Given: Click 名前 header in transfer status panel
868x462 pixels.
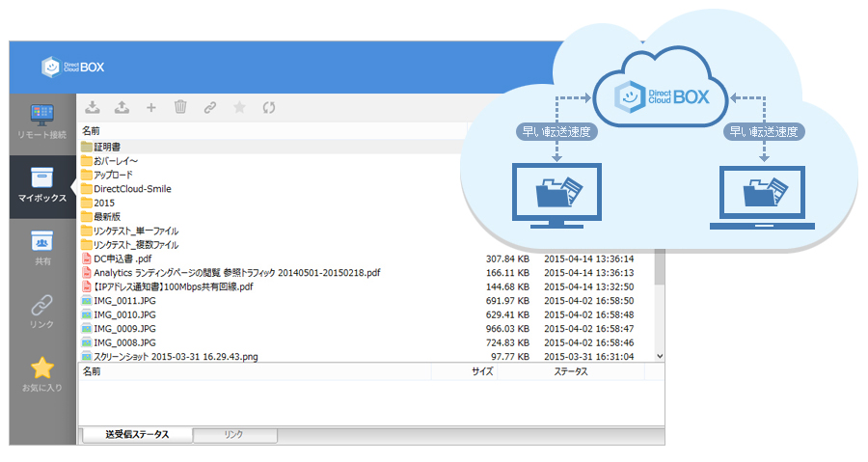Looking at the screenshot, I should [92, 371].
